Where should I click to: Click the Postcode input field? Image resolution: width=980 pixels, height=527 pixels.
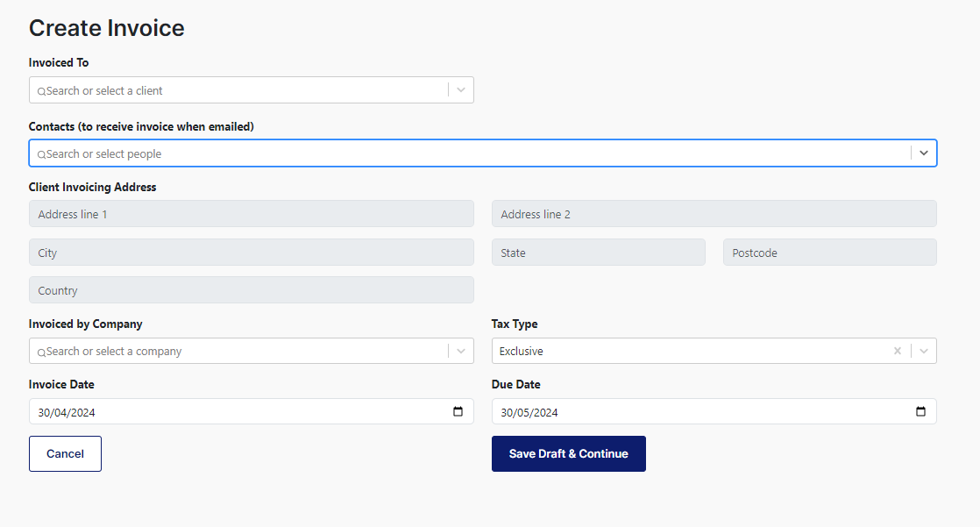(829, 252)
